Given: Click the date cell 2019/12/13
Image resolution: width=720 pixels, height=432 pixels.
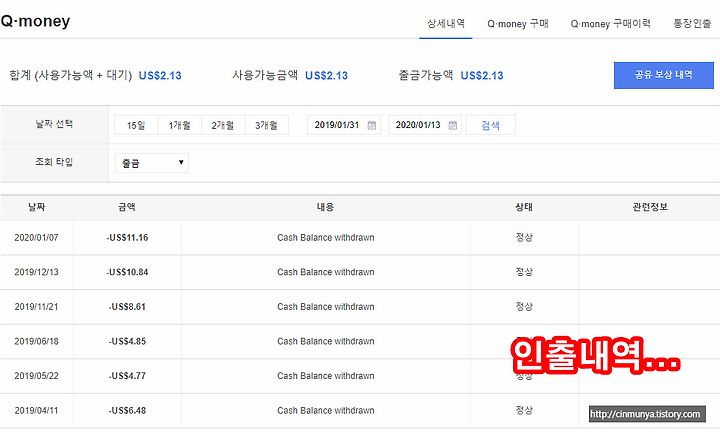Looking at the screenshot, I should (x=36, y=272).
